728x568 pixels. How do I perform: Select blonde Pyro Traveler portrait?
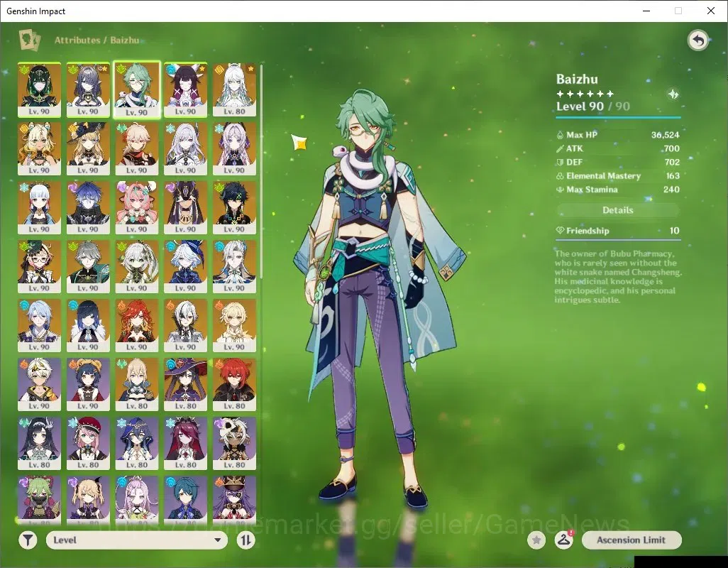pyautogui.click(x=234, y=326)
